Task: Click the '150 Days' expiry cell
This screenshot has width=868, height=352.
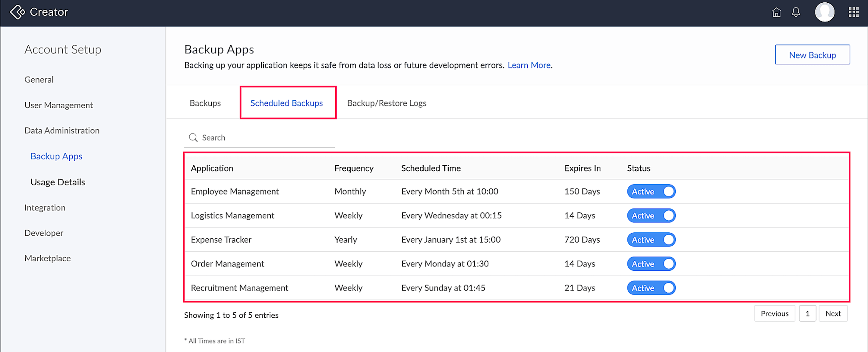Action: [x=582, y=191]
